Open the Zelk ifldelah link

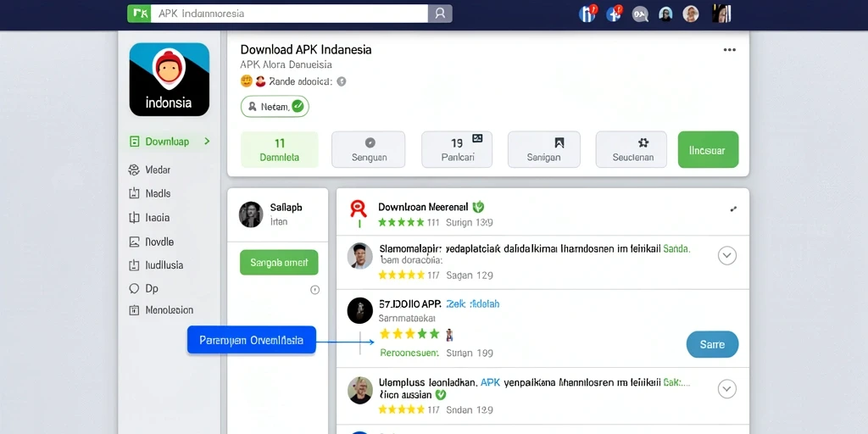click(473, 304)
